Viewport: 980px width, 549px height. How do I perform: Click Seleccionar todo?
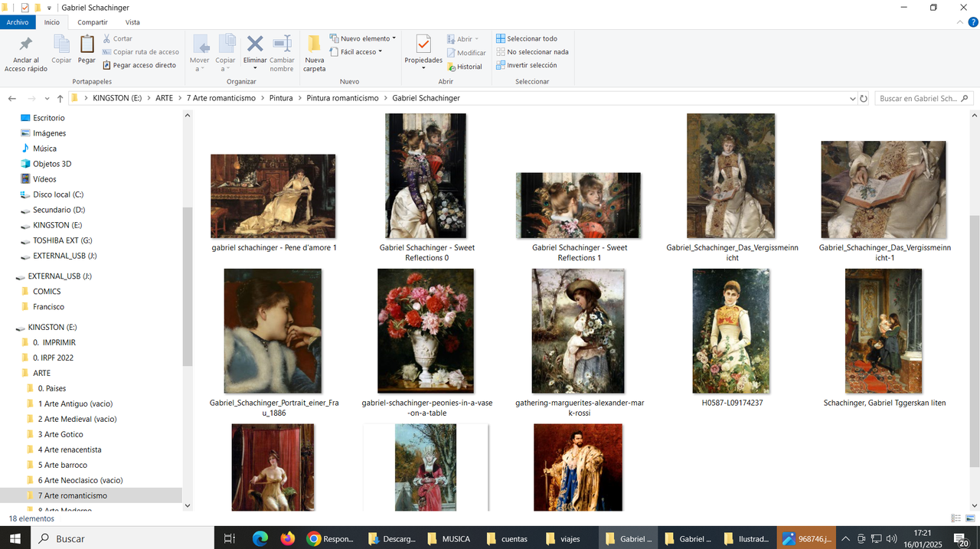[x=527, y=38]
